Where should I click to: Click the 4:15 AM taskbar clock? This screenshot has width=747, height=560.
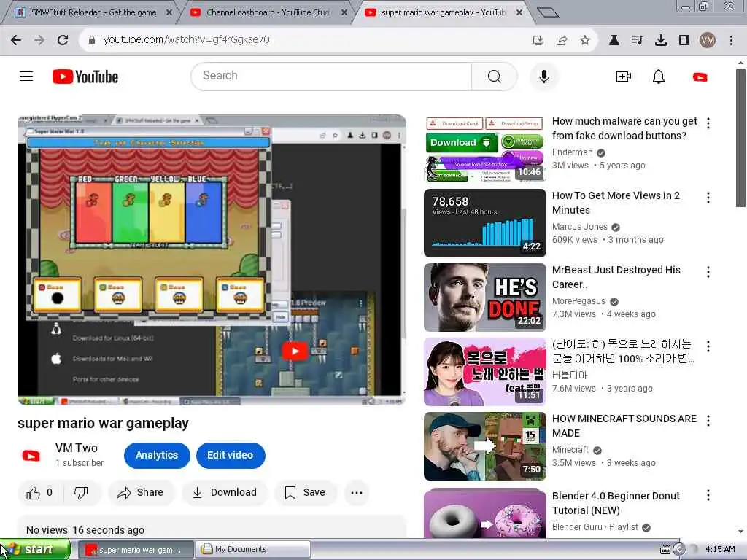click(x=720, y=550)
